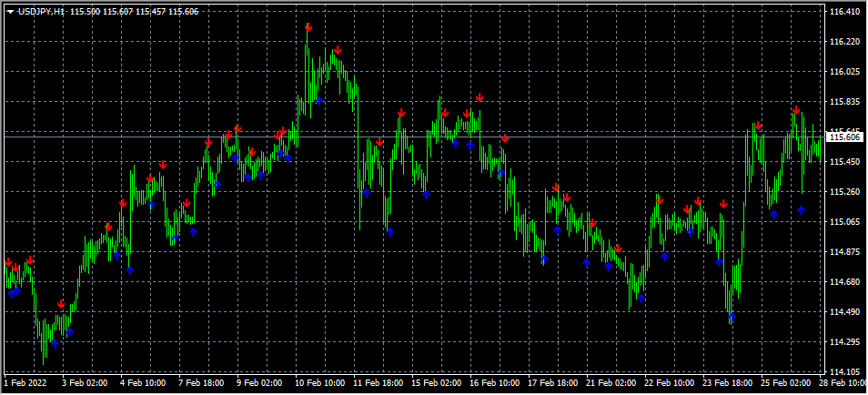Click the 116.025 price scale label

(844, 72)
